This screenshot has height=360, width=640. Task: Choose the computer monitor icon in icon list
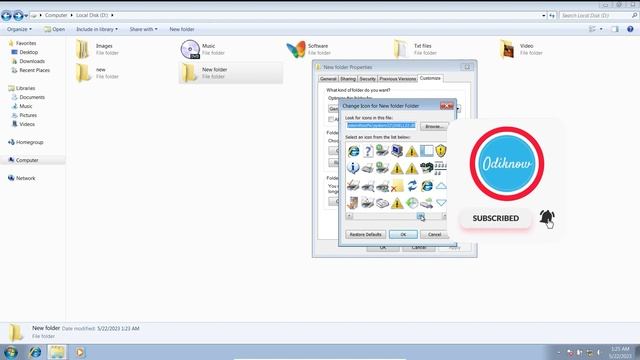397,151
